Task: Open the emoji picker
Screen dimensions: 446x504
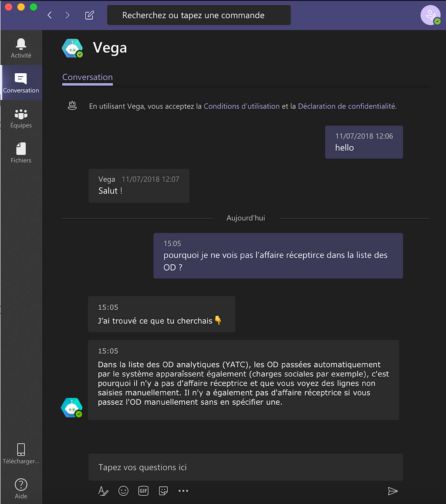Action: [123, 491]
